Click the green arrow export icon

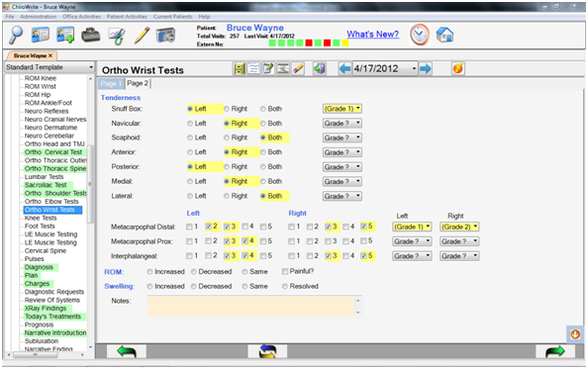pyautogui.click(x=319, y=68)
